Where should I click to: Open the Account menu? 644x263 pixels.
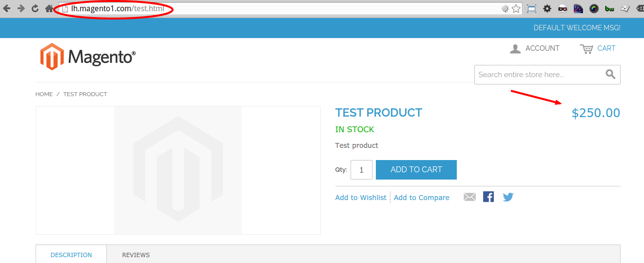point(535,48)
